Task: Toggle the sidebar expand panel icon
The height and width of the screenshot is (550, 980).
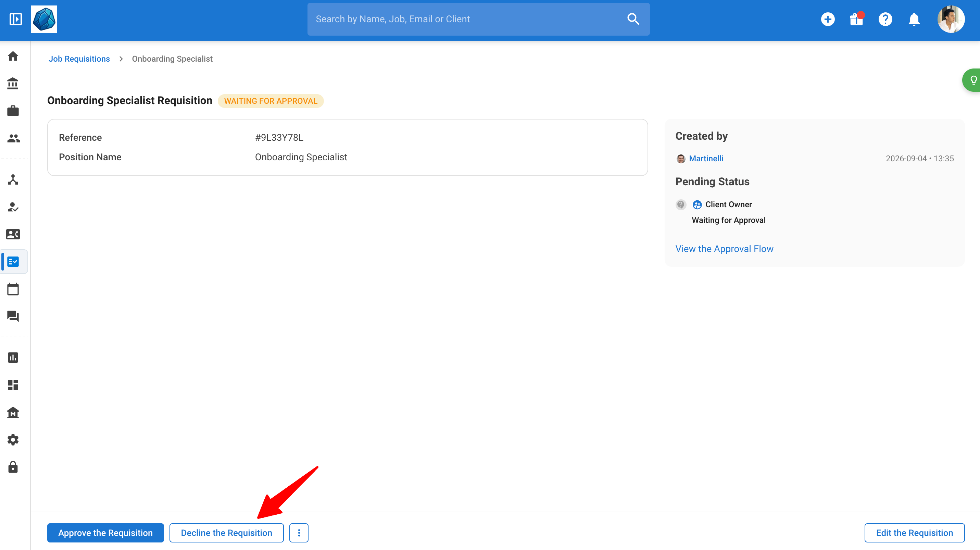Action: pyautogui.click(x=16, y=19)
